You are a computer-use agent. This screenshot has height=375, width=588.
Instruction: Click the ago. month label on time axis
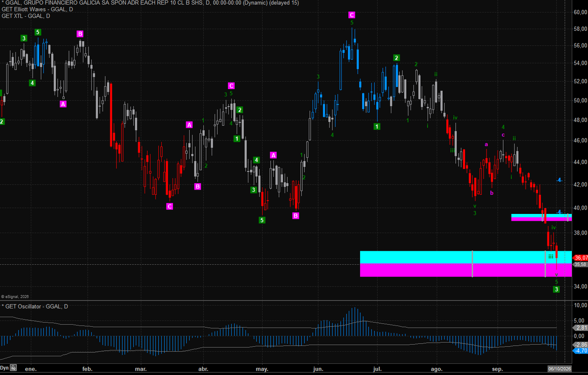pos(436,368)
